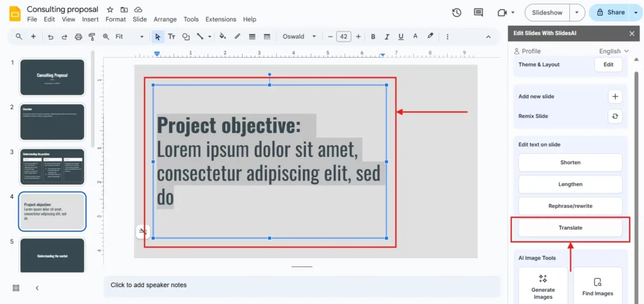Open the Slideshow options dropdown arrow

coord(577,13)
